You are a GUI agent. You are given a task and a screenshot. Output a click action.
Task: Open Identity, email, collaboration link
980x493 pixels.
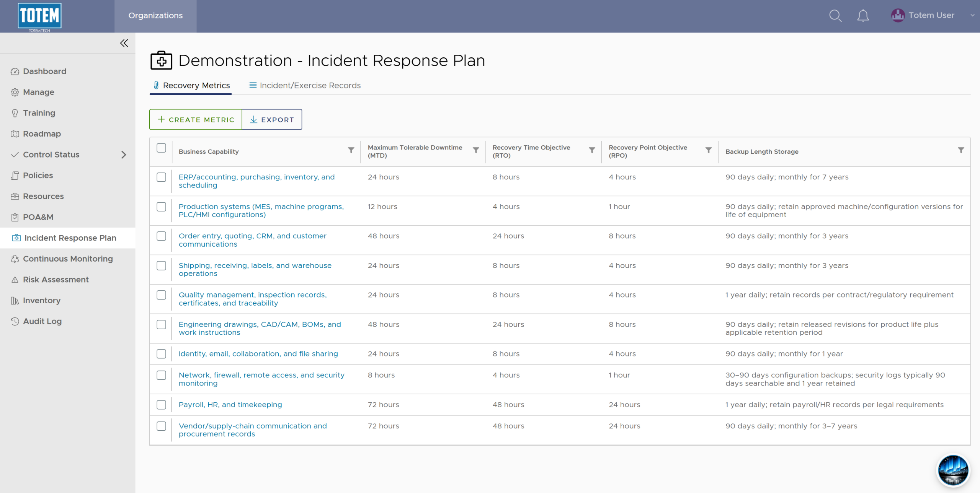click(258, 354)
